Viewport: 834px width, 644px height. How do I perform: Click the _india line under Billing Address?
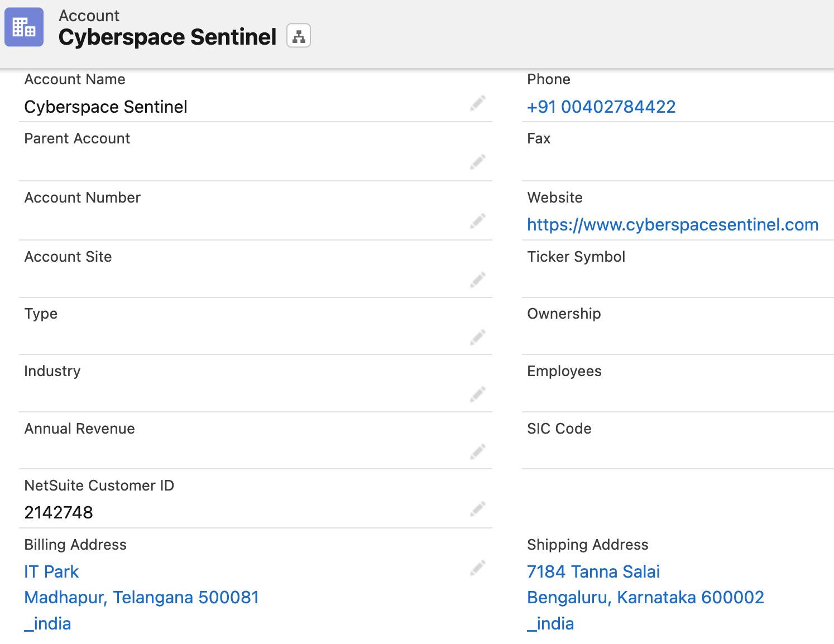tap(47, 623)
